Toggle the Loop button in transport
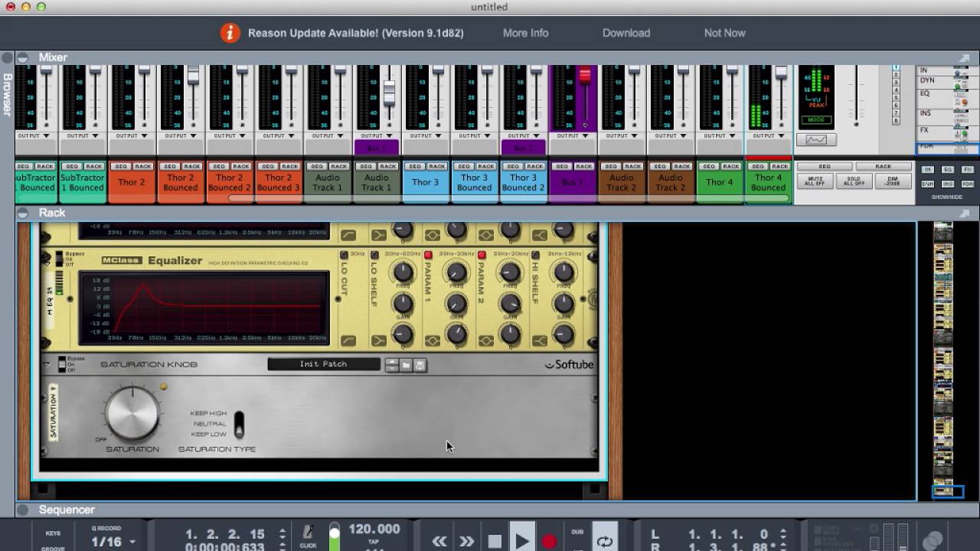Viewport: 980px width, 551px height. coord(605,541)
